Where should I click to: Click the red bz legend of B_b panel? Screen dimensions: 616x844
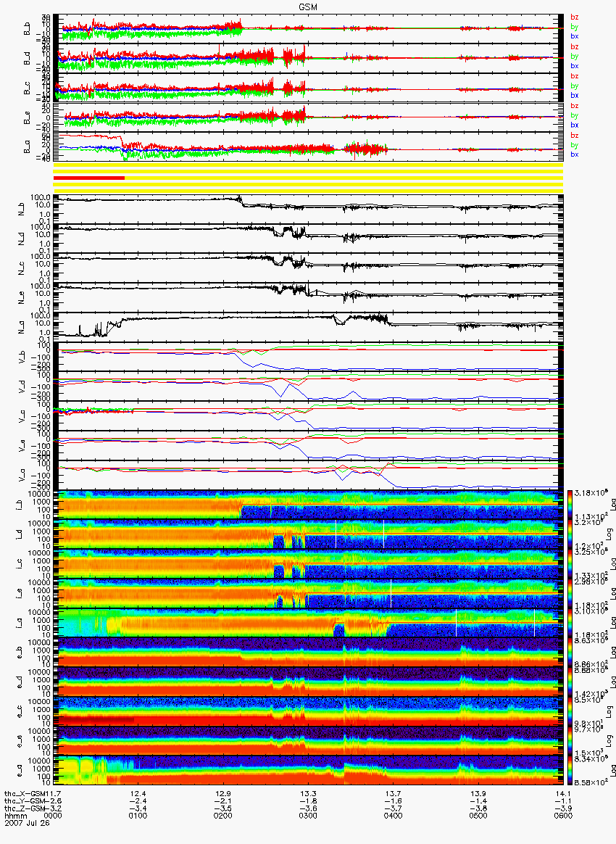[574, 17]
